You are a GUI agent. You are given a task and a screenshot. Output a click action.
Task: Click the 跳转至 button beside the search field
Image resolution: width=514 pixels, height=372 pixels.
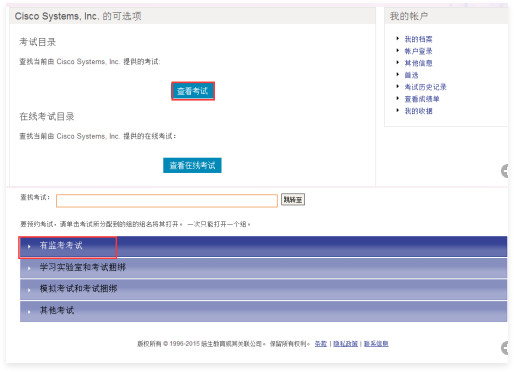(x=293, y=200)
